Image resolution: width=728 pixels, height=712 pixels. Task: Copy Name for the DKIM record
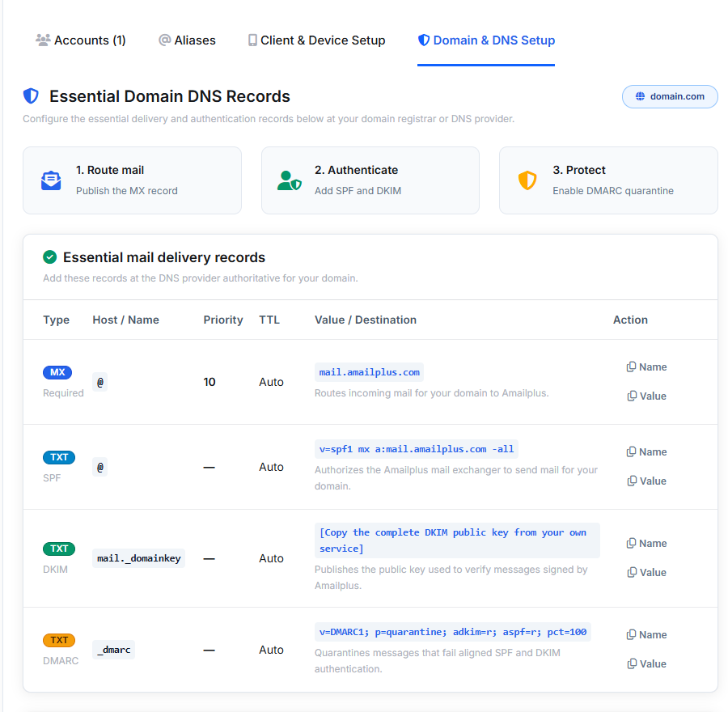coord(646,544)
